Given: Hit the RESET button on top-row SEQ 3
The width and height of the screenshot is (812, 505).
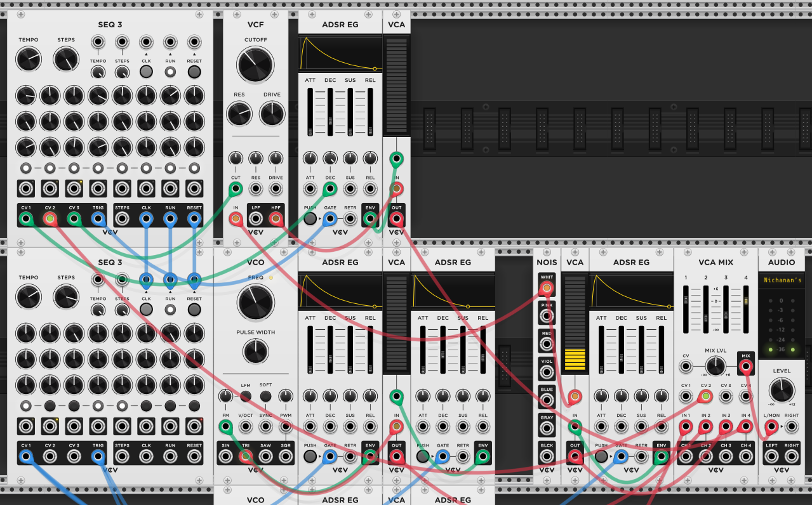Looking at the screenshot, I should click(194, 72).
